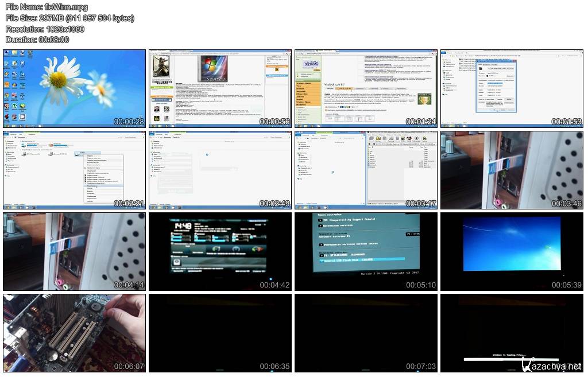Open the BIOS screen thumbnail at 00:04:42
The width and height of the screenshot is (588, 377).
220,251
